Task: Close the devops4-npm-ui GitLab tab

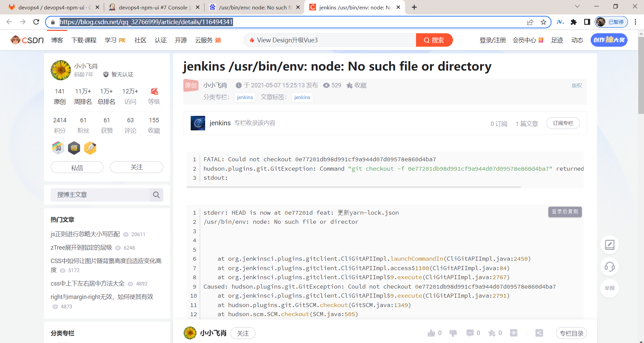Action: (x=97, y=7)
